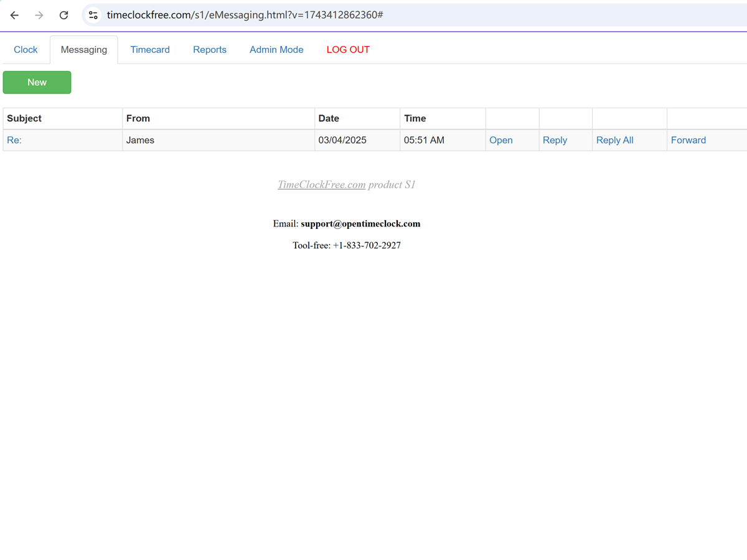
Task: Focus the address bar URL
Action: pos(245,15)
